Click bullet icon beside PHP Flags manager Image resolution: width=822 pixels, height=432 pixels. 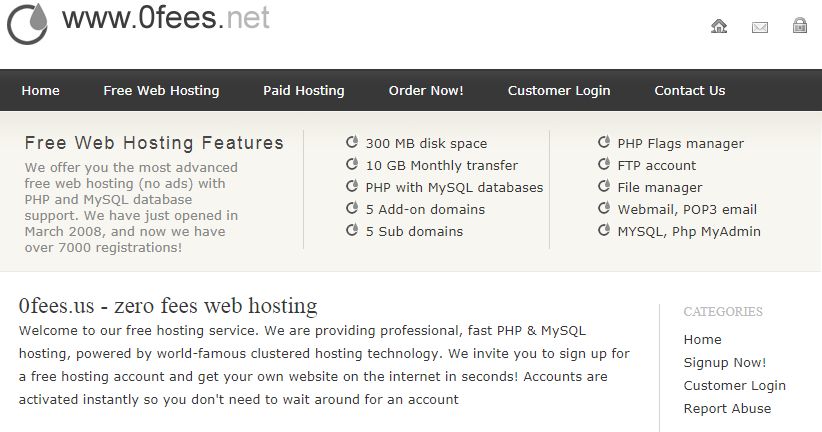point(604,142)
